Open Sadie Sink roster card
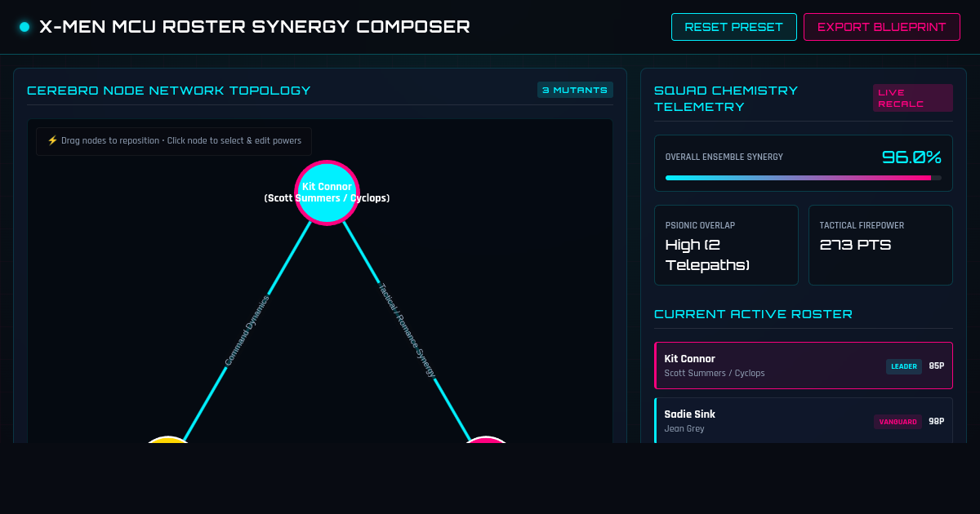The height and width of the screenshot is (514, 980). [804, 420]
